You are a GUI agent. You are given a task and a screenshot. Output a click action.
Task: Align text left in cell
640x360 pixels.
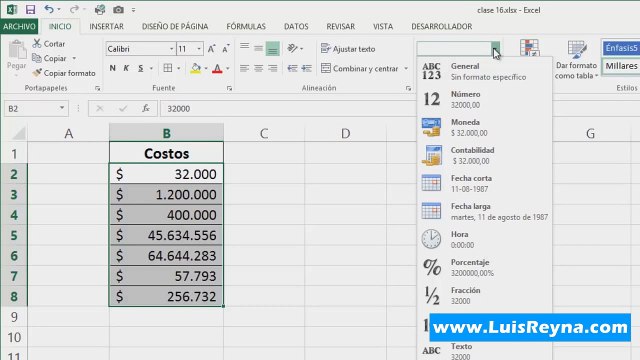[x=244, y=68]
